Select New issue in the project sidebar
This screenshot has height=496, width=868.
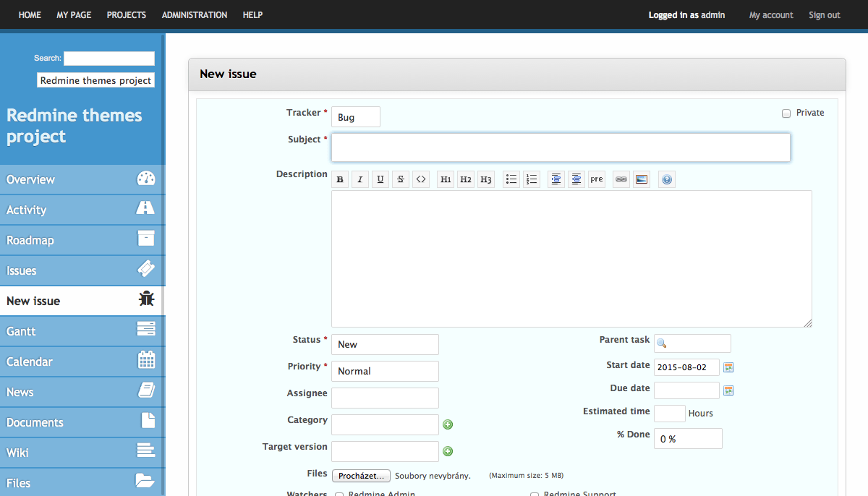coord(82,301)
